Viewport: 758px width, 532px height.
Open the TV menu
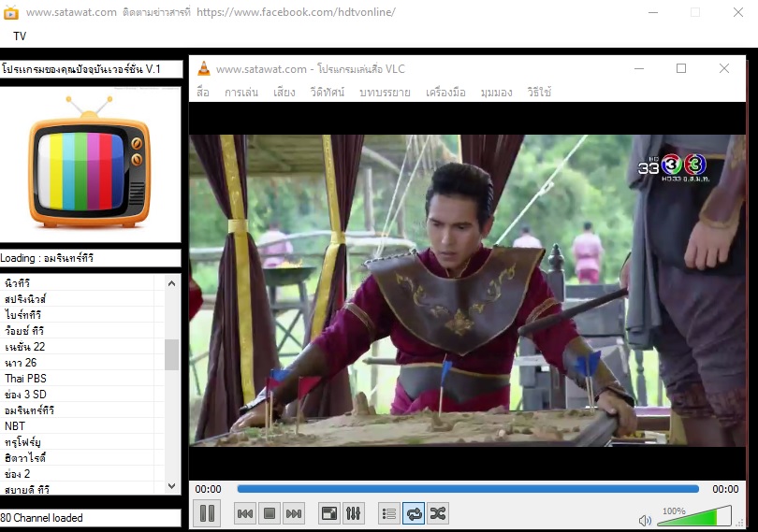coord(20,36)
